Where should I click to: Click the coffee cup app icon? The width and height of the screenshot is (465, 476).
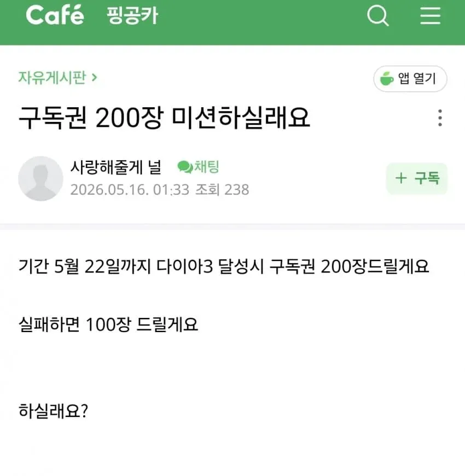pos(387,79)
